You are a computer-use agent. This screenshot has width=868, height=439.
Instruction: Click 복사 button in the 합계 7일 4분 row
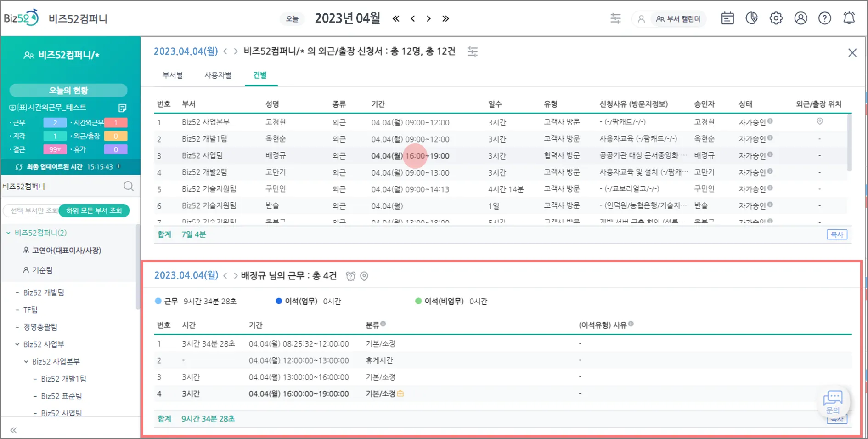(837, 234)
